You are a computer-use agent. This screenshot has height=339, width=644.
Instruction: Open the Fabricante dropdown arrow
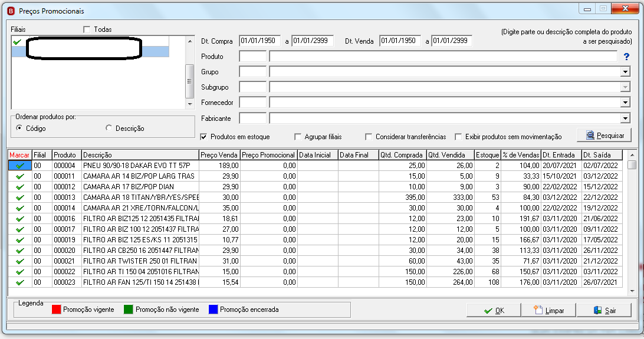[625, 118]
